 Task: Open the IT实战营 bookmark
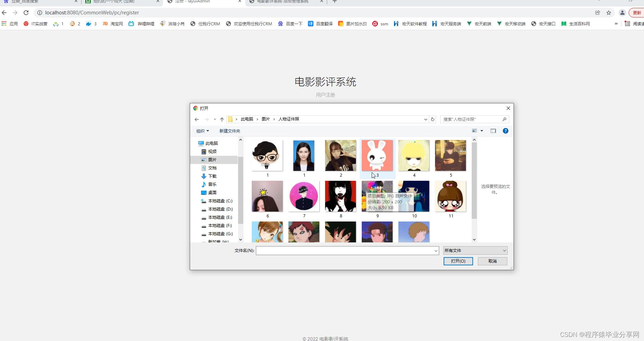[36, 24]
